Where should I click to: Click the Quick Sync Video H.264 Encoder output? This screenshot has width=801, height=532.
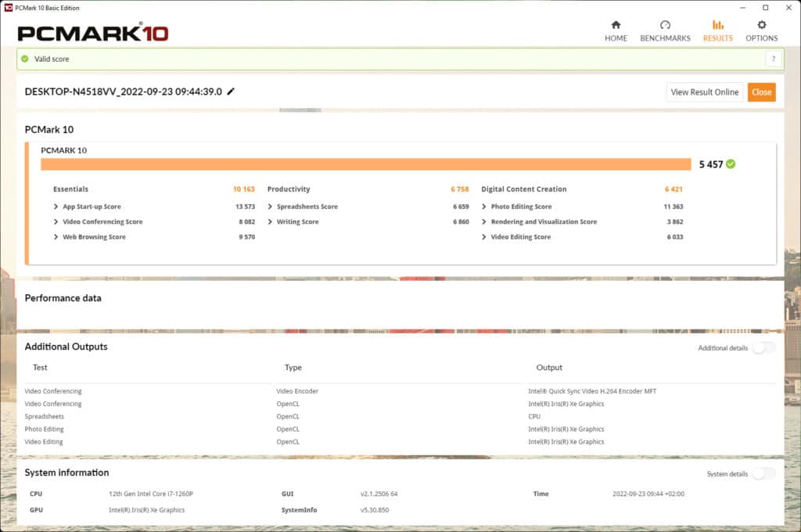point(592,391)
